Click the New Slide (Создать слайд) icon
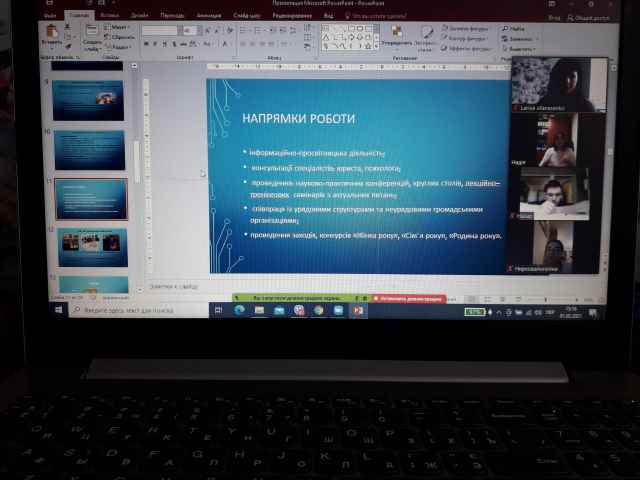The image size is (640, 480). [x=91, y=31]
